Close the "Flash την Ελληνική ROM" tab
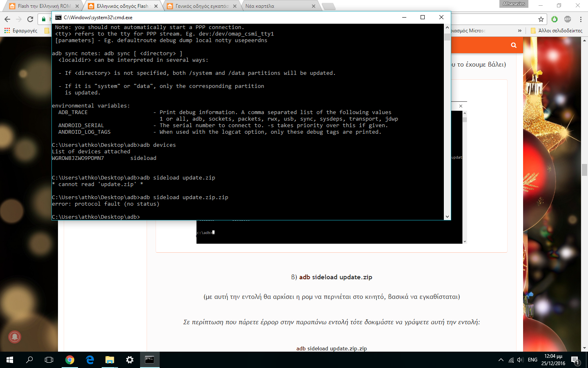The width and height of the screenshot is (588, 368). [x=77, y=6]
